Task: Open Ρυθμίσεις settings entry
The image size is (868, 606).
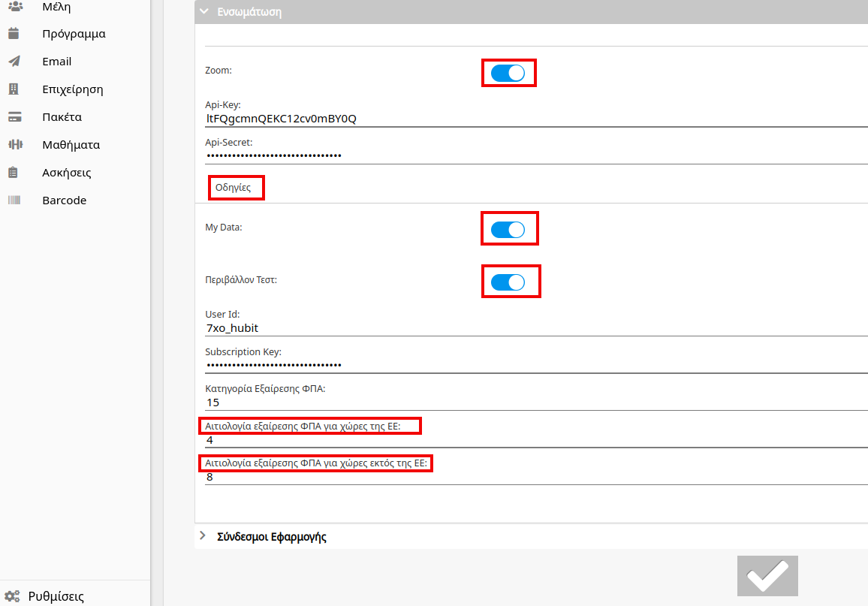Action: 56,596
